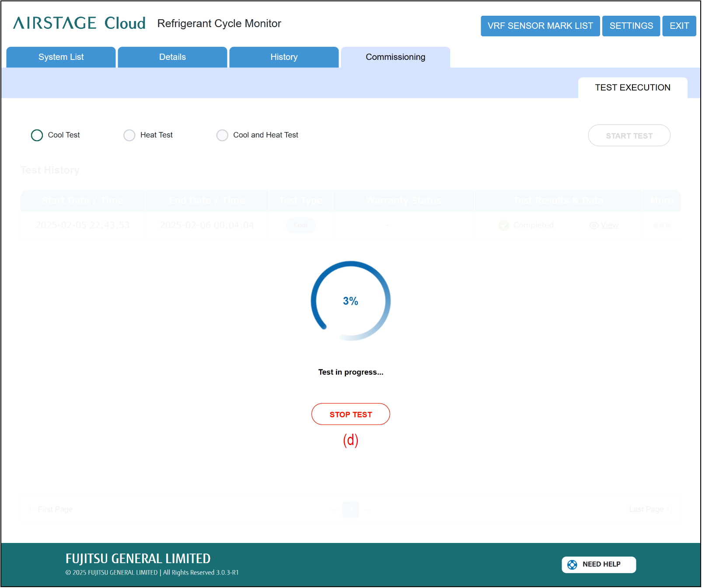The image size is (702, 588).
Task: Open Settings from the top bar
Action: coord(631,26)
